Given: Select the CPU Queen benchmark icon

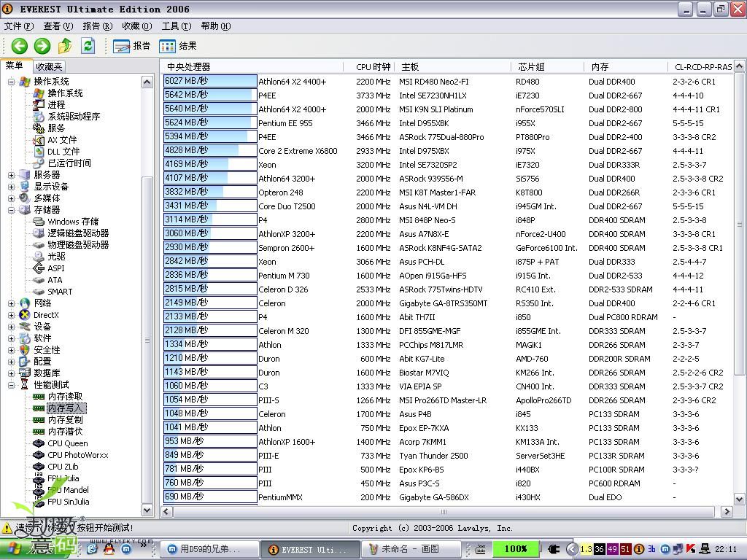Looking at the screenshot, I should coord(39,443).
